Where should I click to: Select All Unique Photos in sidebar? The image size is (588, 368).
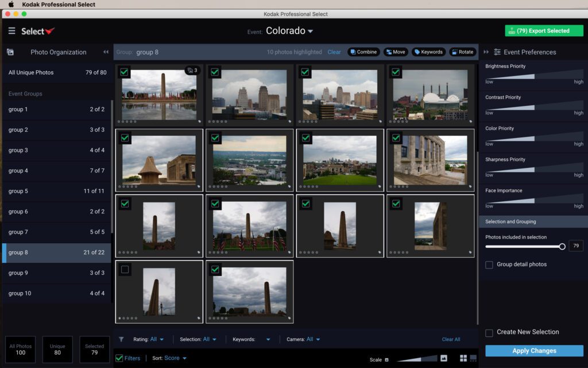pos(56,72)
